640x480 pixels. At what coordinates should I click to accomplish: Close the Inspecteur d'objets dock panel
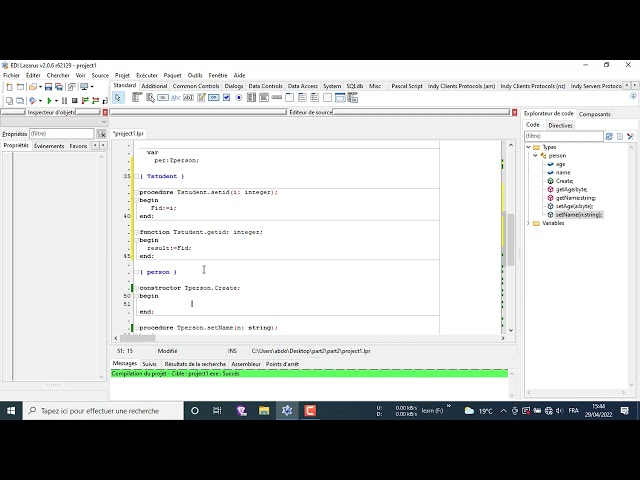(105, 112)
